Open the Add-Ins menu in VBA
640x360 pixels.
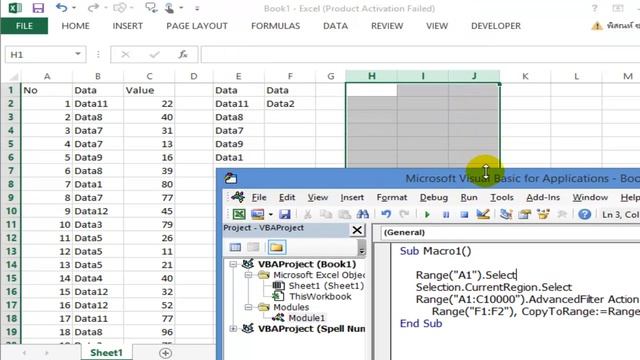[x=543, y=198]
